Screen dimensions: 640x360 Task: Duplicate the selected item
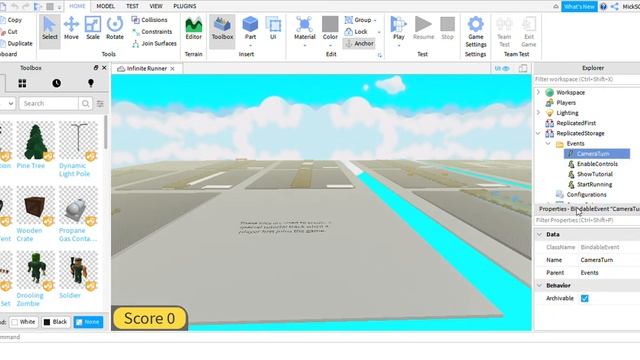tap(17, 43)
